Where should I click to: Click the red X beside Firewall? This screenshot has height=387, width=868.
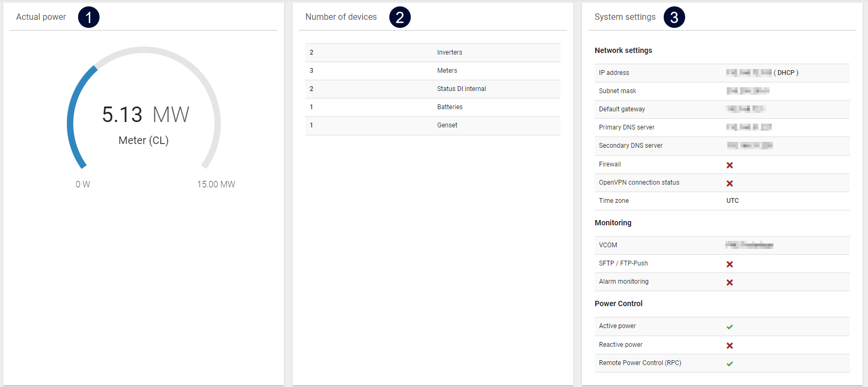point(729,165)
